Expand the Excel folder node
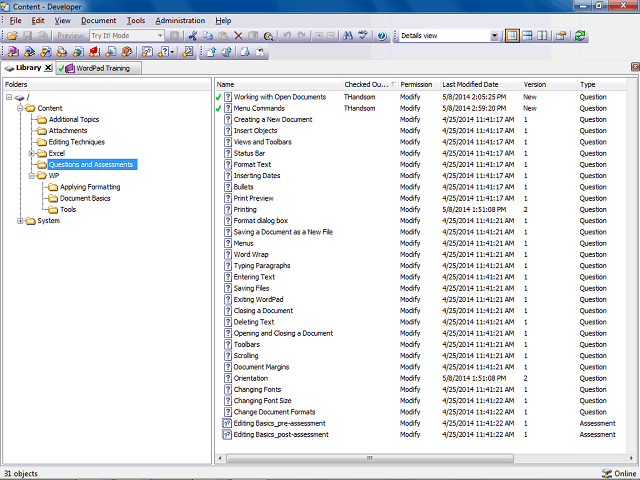The image size is (640, 480). coord(31,153)
